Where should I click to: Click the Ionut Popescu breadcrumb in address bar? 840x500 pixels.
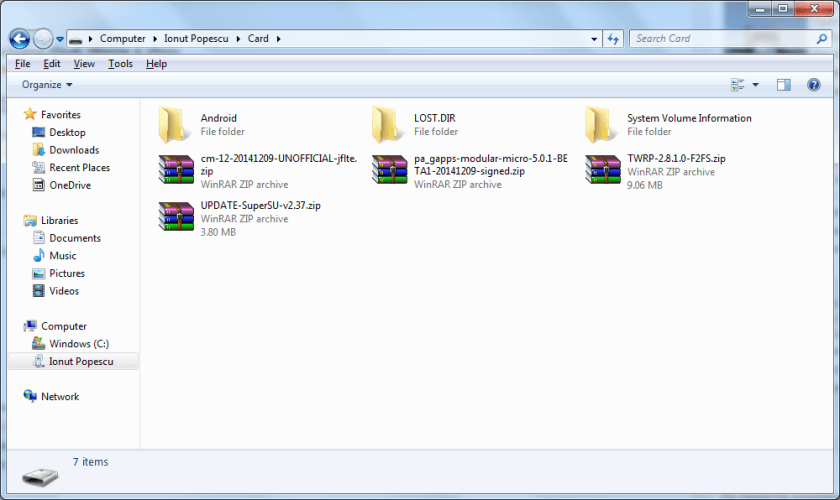tap(196, 39)
